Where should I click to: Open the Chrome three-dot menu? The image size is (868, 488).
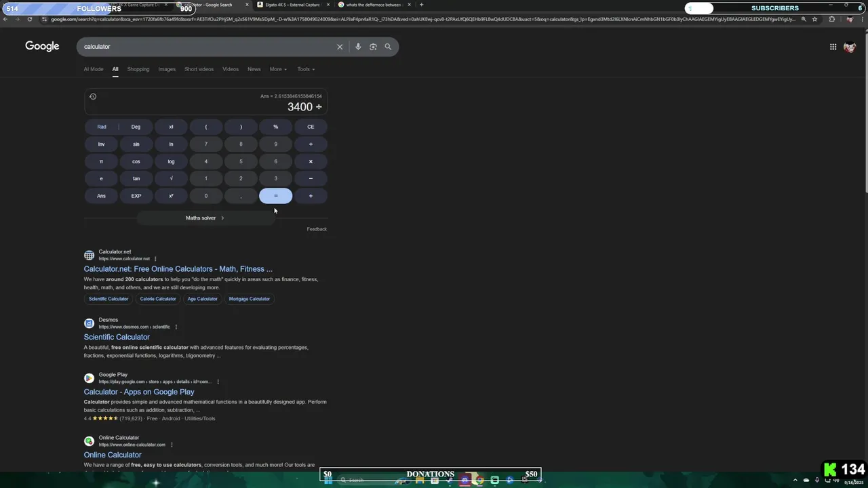pyautogui.click(x=863, y=19)
